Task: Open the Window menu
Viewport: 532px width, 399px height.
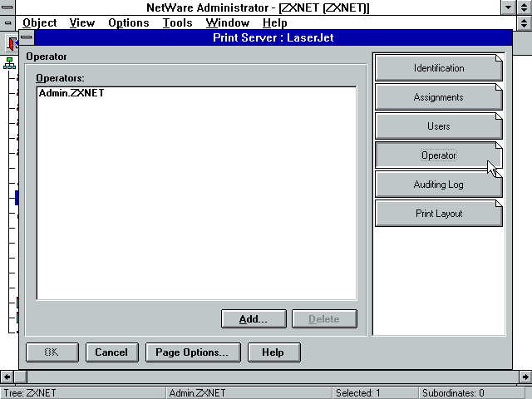Action: (227, 22)
